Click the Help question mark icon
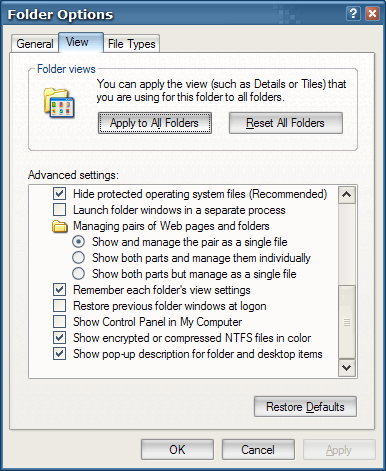 coord(353,14)
